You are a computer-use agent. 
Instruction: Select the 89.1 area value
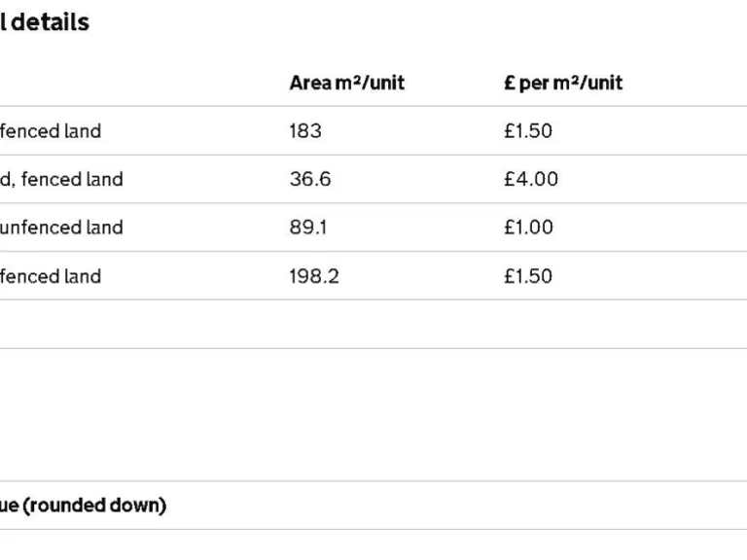tap(308, 227)
